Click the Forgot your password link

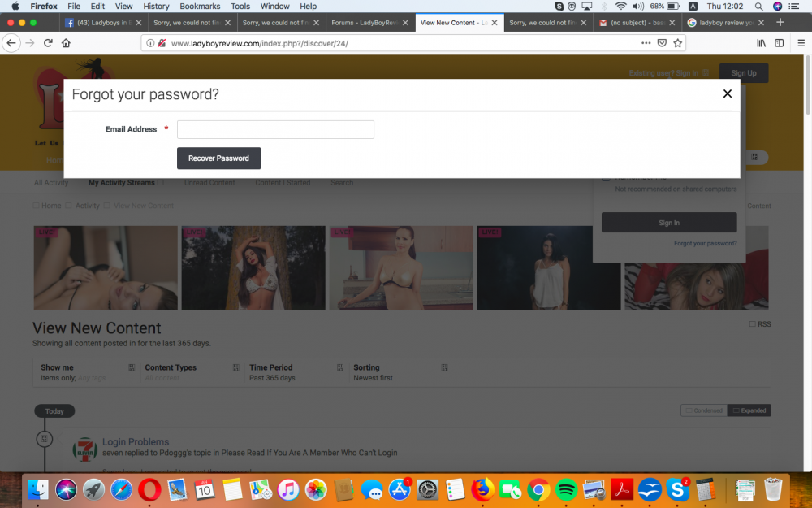tap(706, 243)
